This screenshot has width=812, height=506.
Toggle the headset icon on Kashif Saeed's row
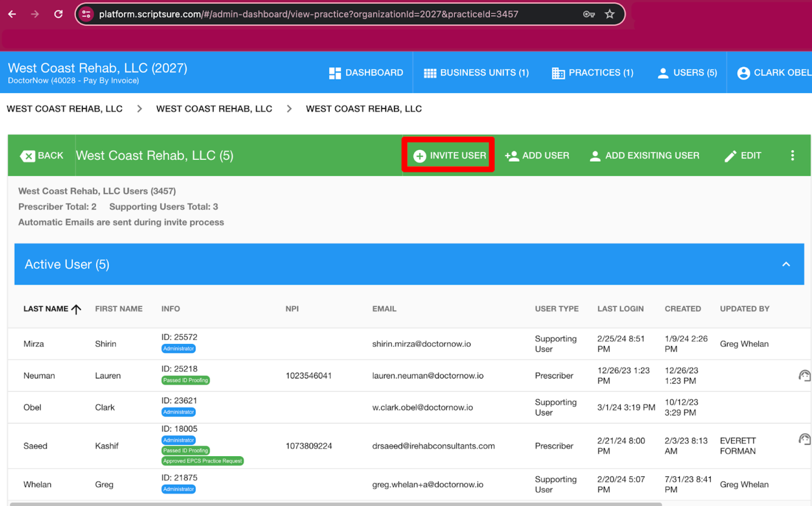804,439
